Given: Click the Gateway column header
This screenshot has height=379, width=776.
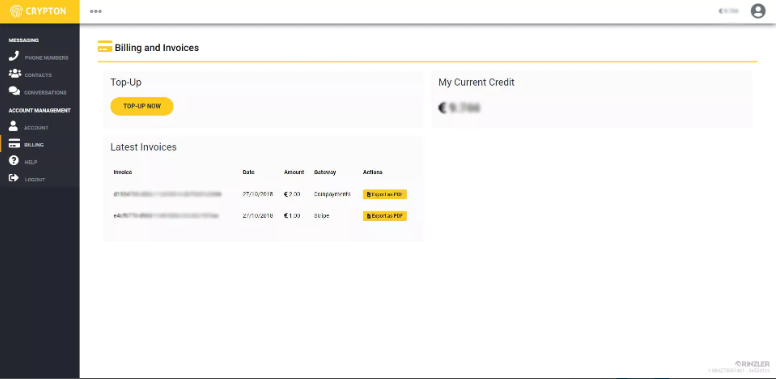Looking at the screenshot, I should (325, 172).
